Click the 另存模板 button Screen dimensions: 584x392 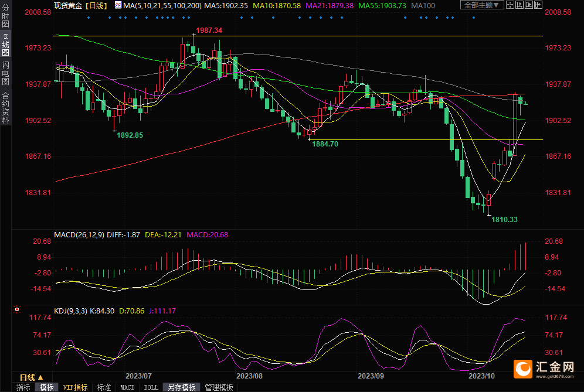181,387
